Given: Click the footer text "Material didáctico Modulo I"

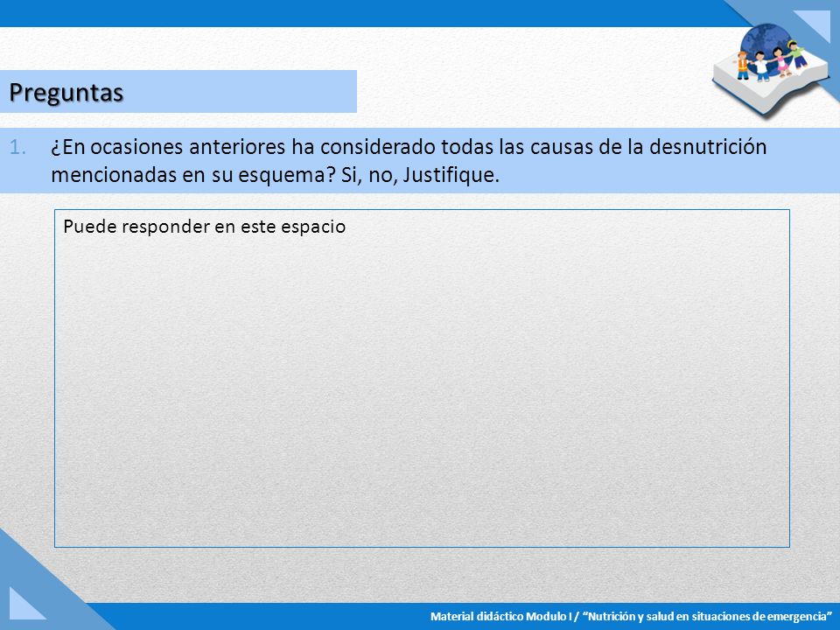Looking at the screenshot, I should click(x=501, y=616).
